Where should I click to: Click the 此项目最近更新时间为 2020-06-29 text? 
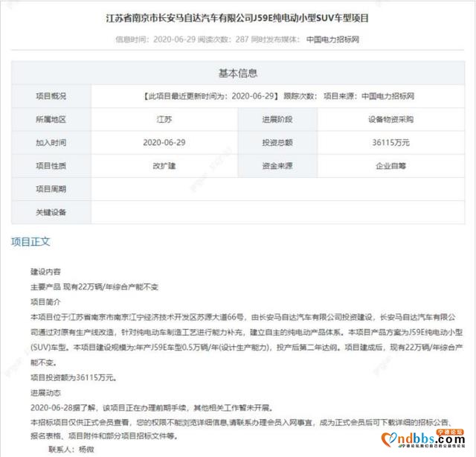(x=211, y=96)
